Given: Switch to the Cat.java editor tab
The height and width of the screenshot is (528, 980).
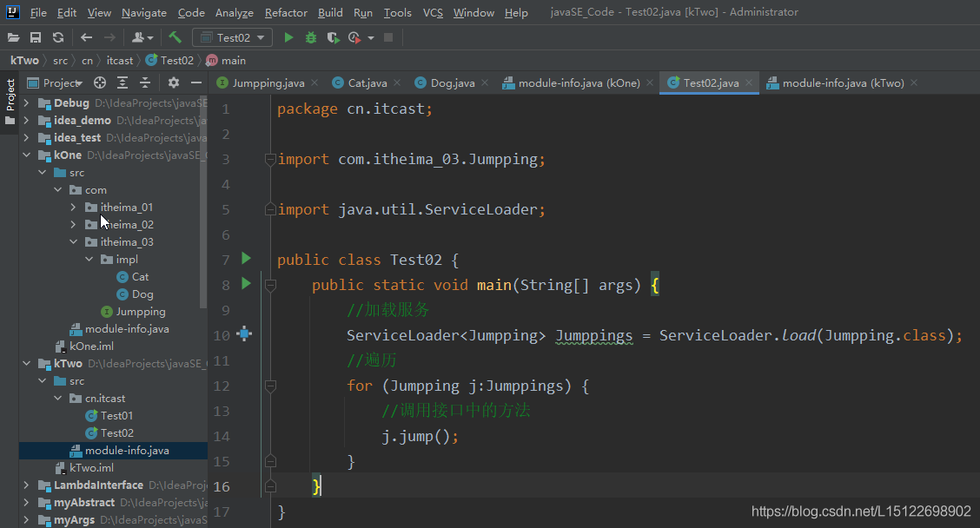Looking at the screenshot, I should click(x=367, y=83).
